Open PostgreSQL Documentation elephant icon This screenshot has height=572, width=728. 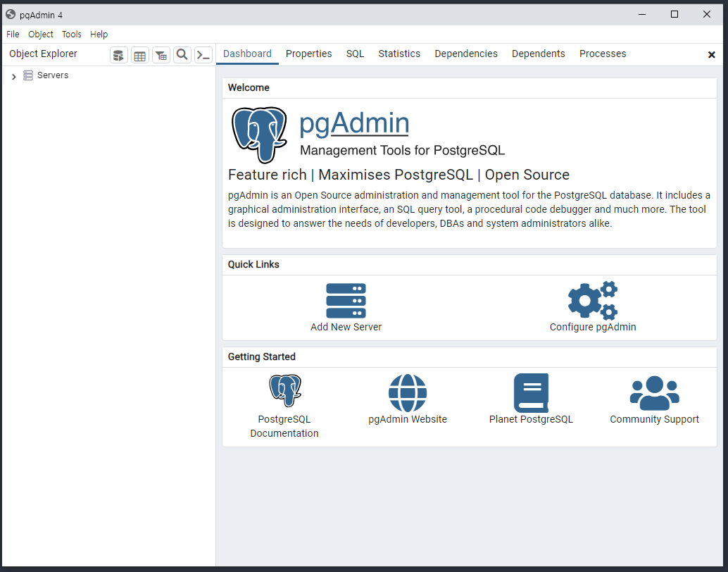coord(284,390)
